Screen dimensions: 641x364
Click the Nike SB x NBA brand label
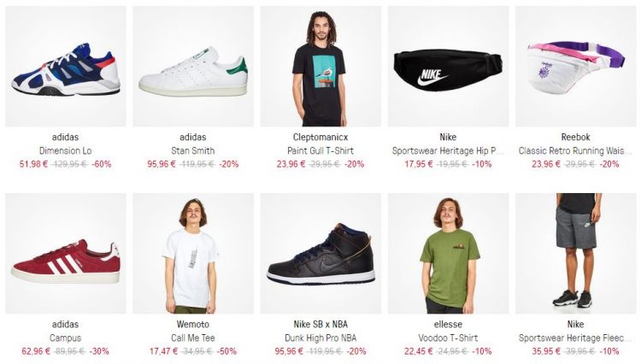point(320,325)
